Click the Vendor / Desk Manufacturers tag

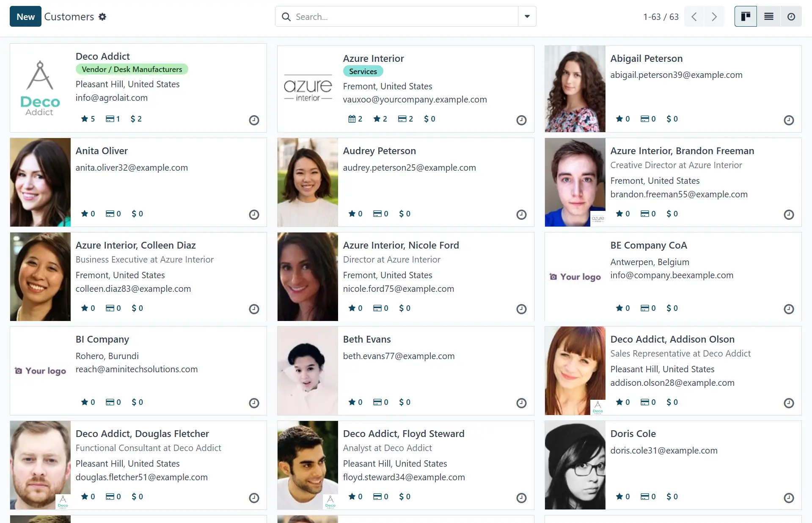click(x=132, y=69)
